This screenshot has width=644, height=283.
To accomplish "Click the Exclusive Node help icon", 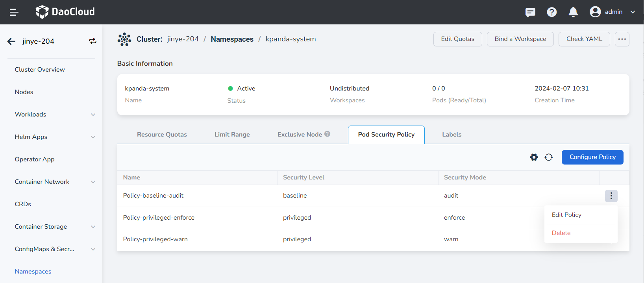I will tap(327, 134).
